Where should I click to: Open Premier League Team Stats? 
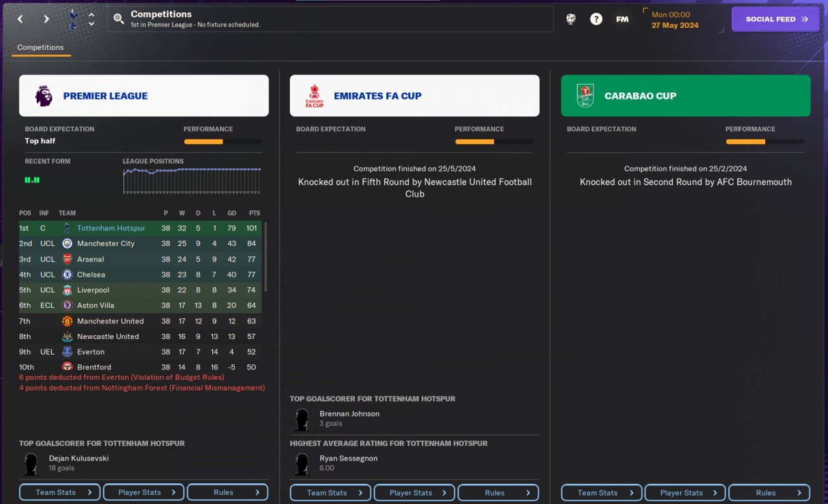coord(60,492)
